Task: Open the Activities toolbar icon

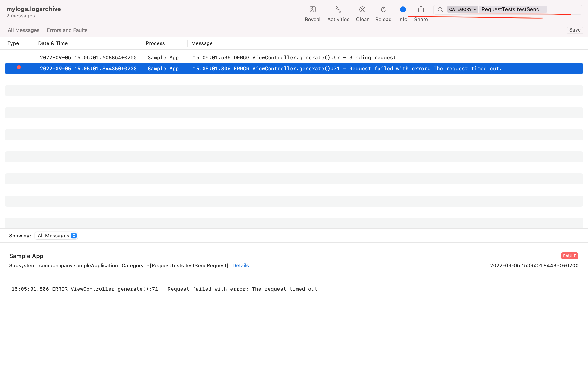Action: point(338,9)
